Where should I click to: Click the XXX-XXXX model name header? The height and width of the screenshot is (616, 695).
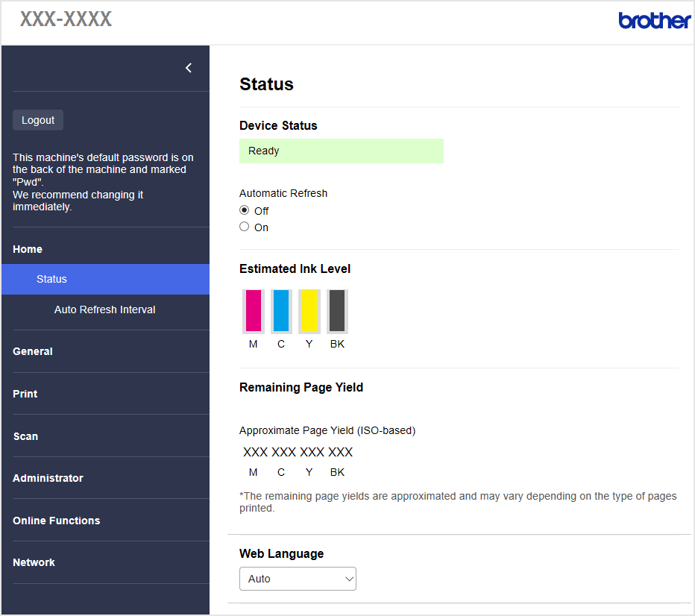point(66,19)
